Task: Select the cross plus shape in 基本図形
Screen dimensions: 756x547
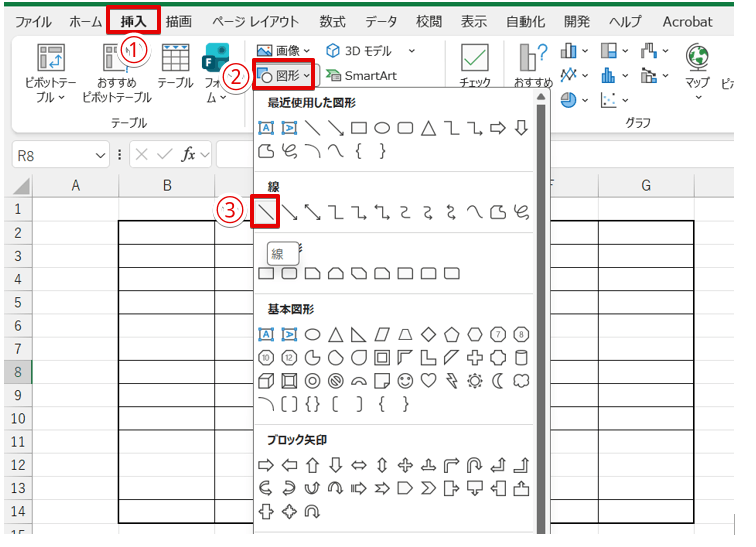Action: click(x=475, y=358)
